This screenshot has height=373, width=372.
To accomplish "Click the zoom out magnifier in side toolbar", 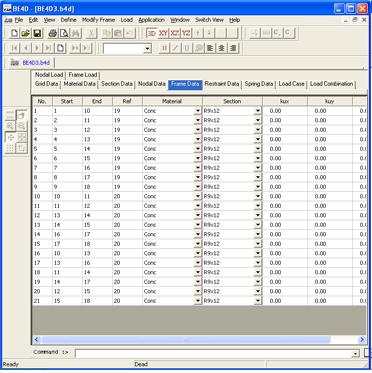I will [21, 126].
